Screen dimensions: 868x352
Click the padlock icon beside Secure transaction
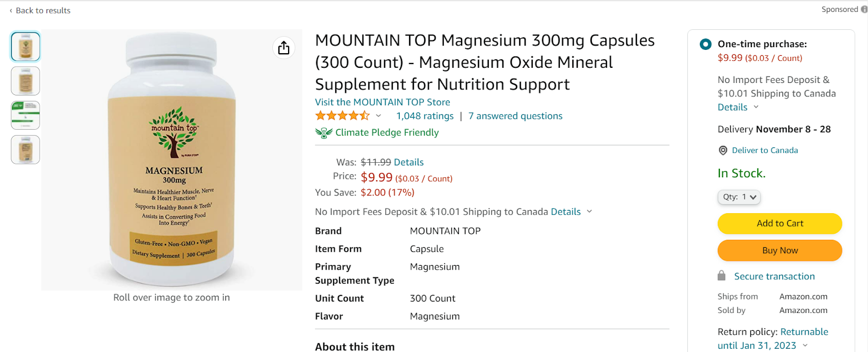722,276
